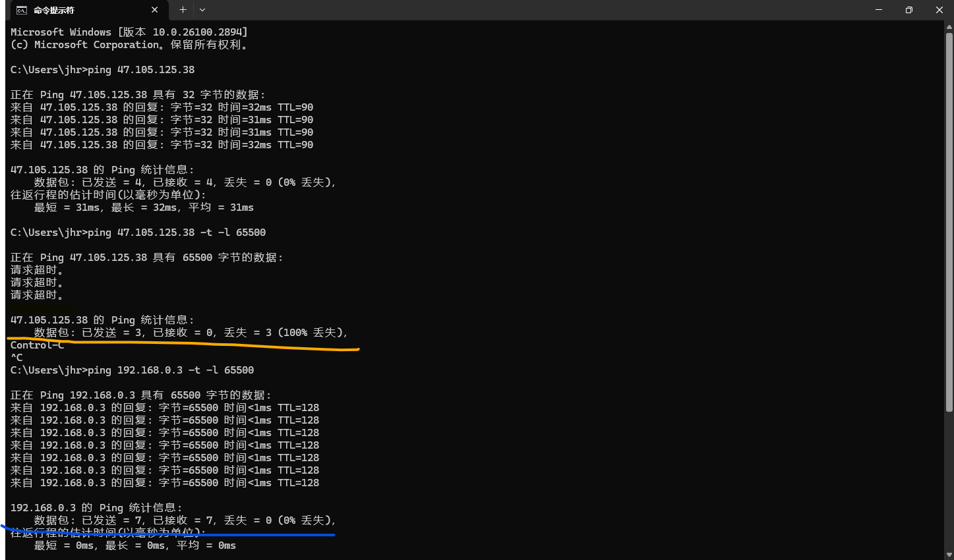Click the first 'ping 47.105.125.38' command line
954x560 pixels.
(140, 70)
